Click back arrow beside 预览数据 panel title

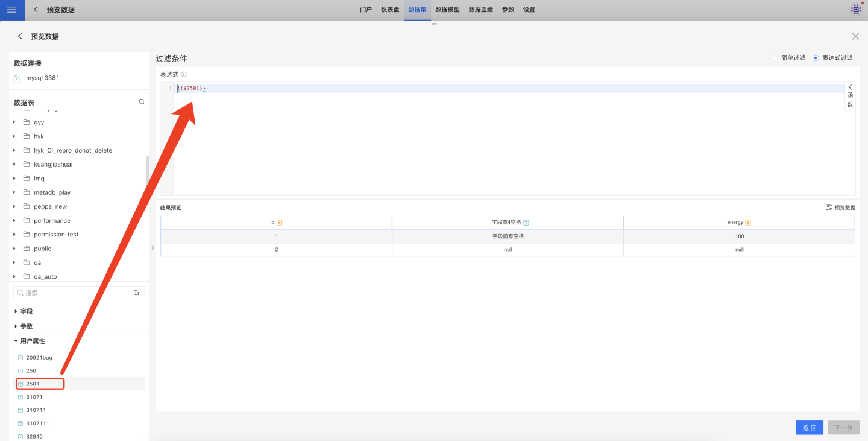(x=20, y=37)
